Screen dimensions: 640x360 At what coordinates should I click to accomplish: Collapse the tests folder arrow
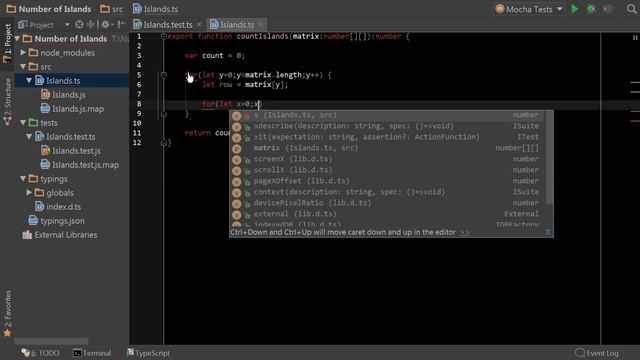23,122
